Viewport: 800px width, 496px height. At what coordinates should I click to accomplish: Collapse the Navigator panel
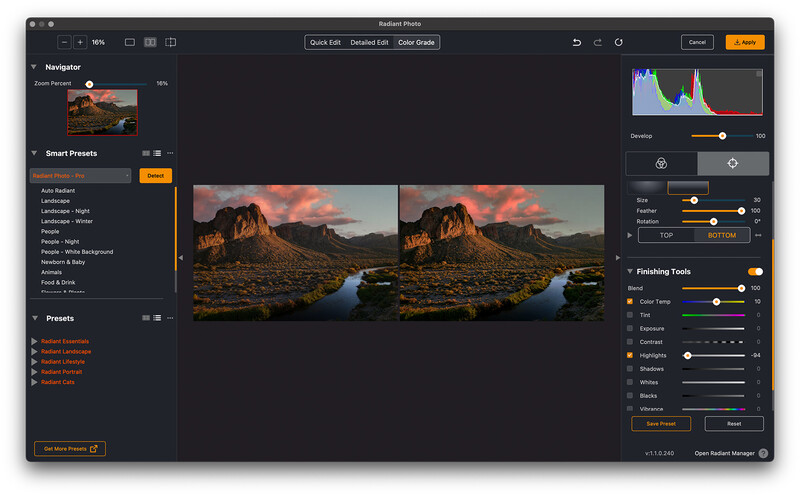point(34,67)
